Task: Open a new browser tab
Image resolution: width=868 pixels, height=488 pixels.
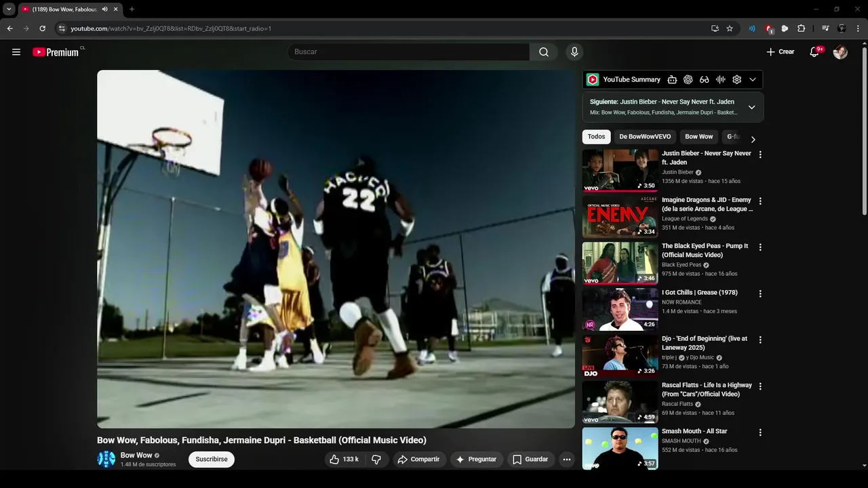Action: pyautogui.click(x=132, y=9)
